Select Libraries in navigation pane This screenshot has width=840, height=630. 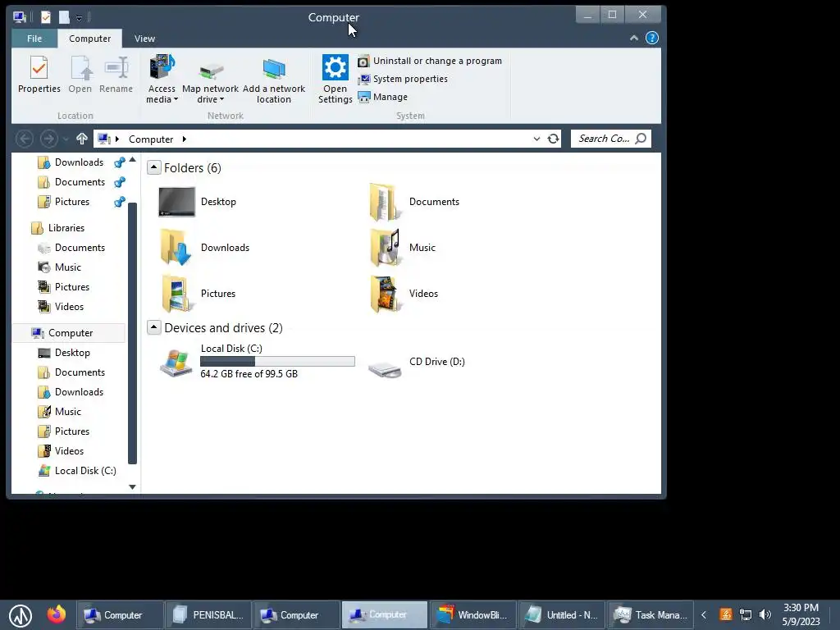tap(66, 228)
